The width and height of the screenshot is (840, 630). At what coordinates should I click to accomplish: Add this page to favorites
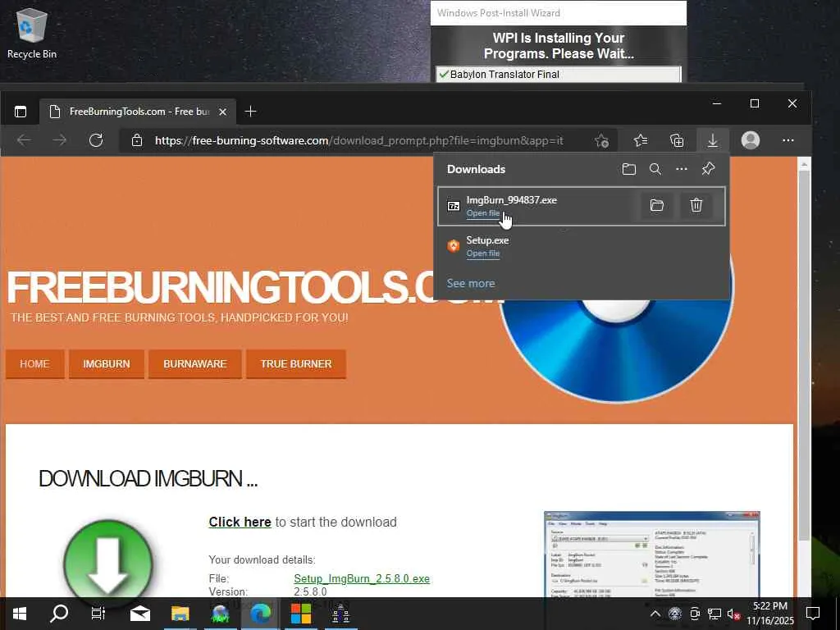[x=601, y=140]
